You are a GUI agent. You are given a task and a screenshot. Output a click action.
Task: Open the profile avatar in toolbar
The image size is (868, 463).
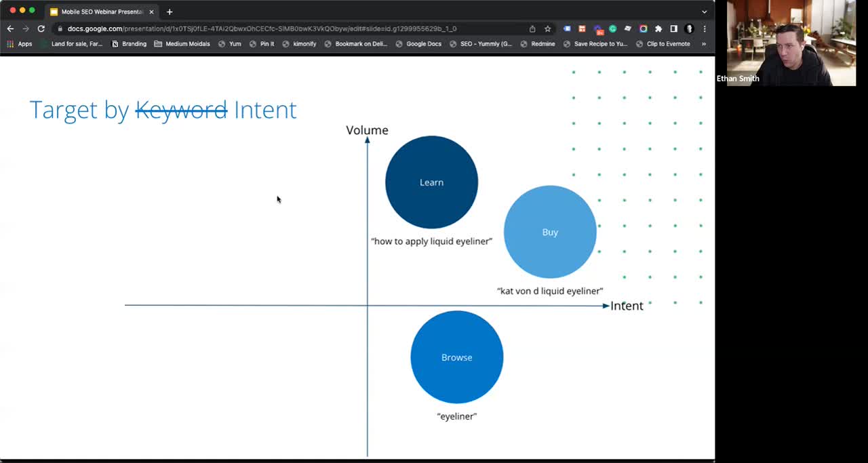click(689, 28)
